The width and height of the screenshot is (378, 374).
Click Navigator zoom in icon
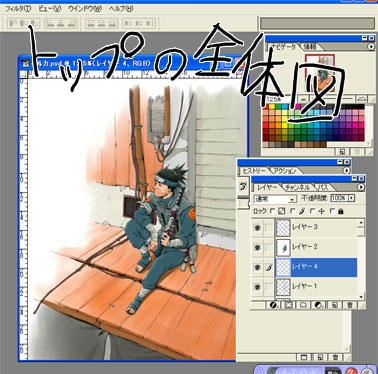362,99
